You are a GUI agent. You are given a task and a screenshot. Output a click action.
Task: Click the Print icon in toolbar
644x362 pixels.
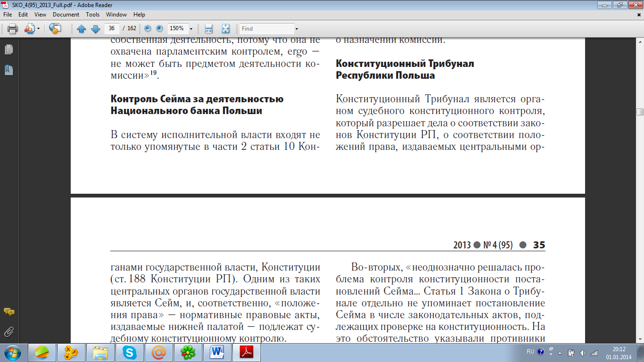(x=12, y=29)
